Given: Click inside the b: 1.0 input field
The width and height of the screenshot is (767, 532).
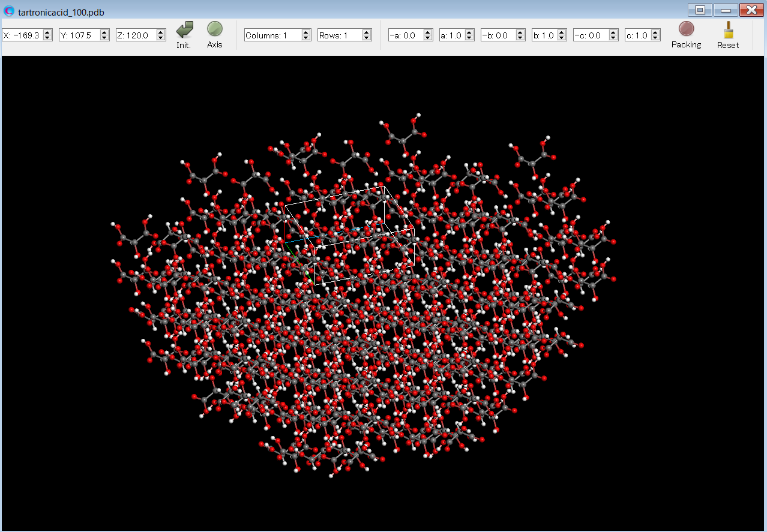Looking at the screenshot, I should [543, 34].
